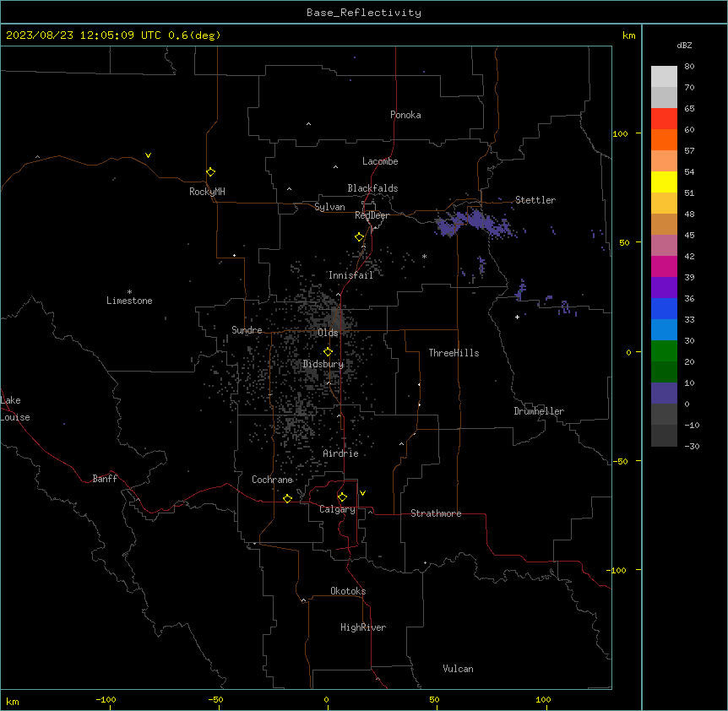Click the asterisk marker east of Innisfail
The width and height of the screenshot is (728, 711).
[424, 256]
